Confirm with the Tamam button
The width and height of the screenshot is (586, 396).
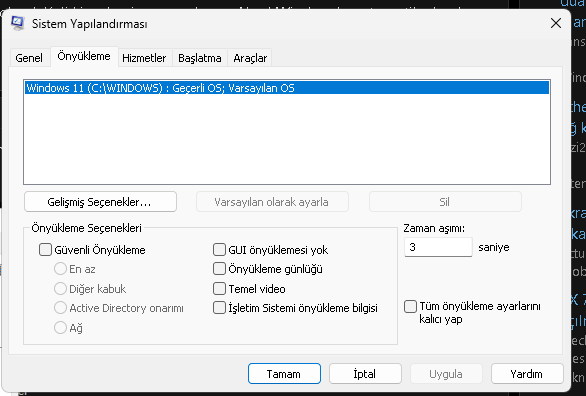[284, 374]
